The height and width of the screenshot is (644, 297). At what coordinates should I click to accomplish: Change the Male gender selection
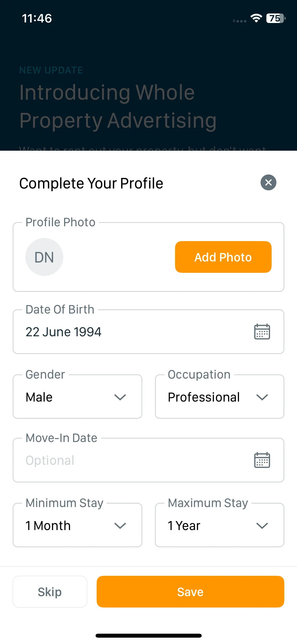point(77,397)
